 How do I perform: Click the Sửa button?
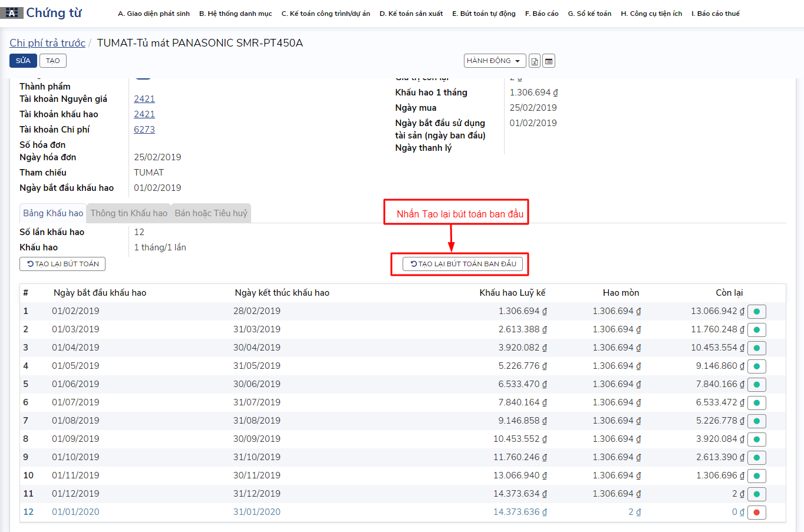point(23,61)
